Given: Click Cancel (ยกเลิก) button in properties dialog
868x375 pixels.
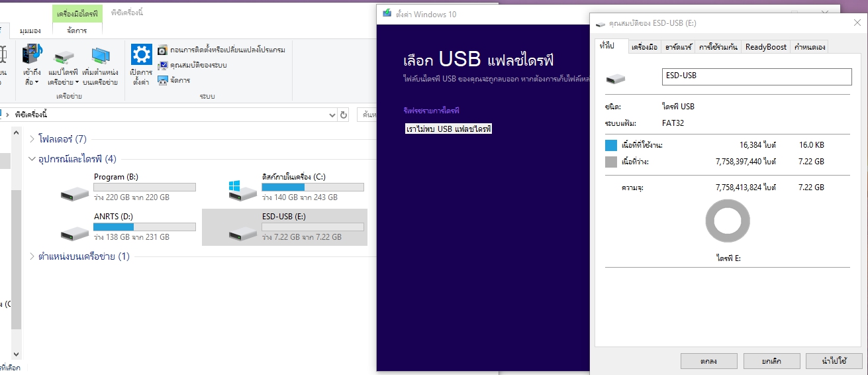Looking at the screenshot, I should (x=771, y=361).
